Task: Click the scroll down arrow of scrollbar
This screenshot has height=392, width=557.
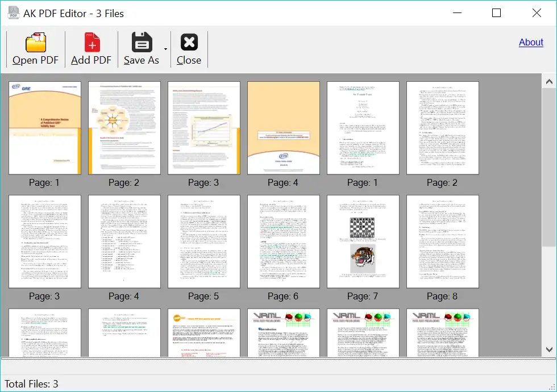Action: pos(549,349)
